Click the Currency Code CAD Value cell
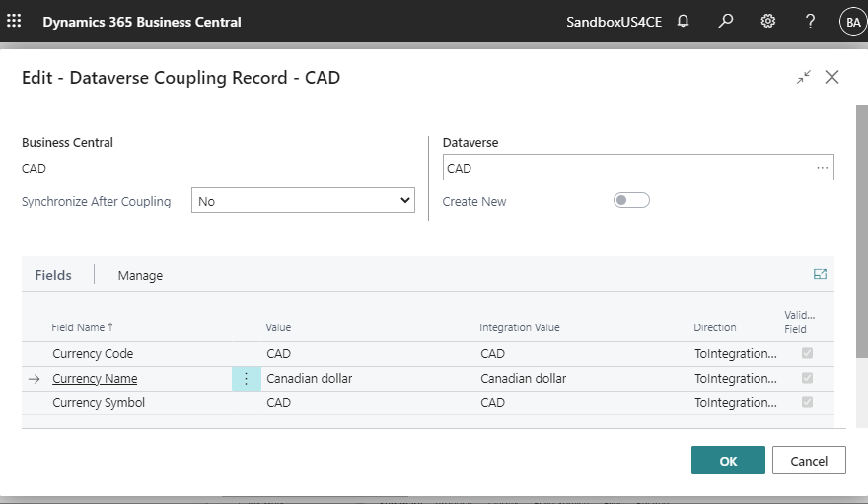Screen dimensions: 868x504 (x=278, y=353)
